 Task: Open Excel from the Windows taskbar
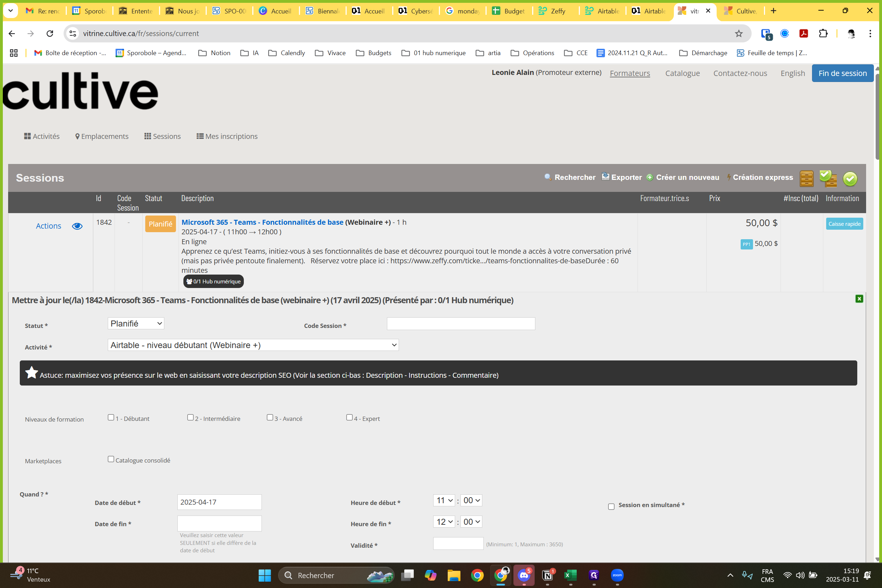coord(570,575)
